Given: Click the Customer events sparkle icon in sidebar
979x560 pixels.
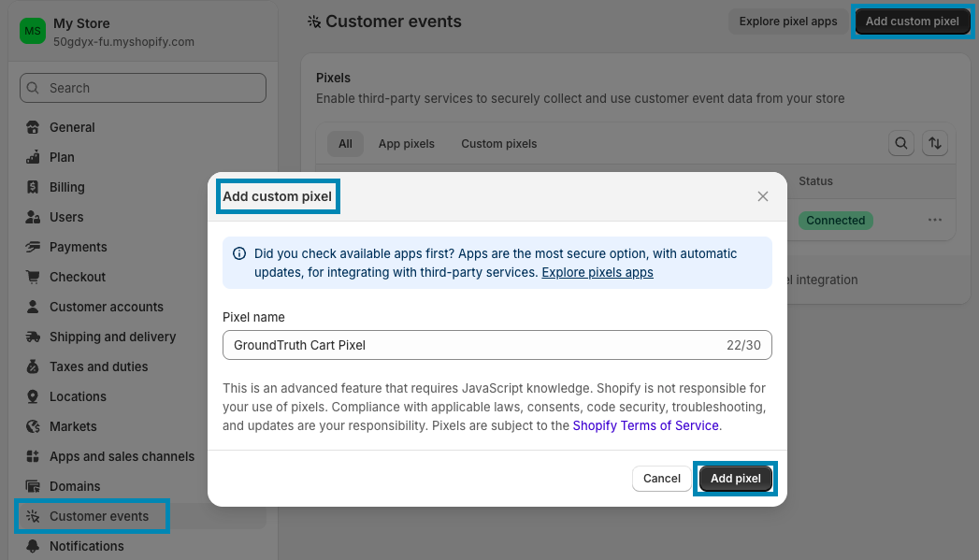Looking at the screenshot, I should tap(33, 516).
